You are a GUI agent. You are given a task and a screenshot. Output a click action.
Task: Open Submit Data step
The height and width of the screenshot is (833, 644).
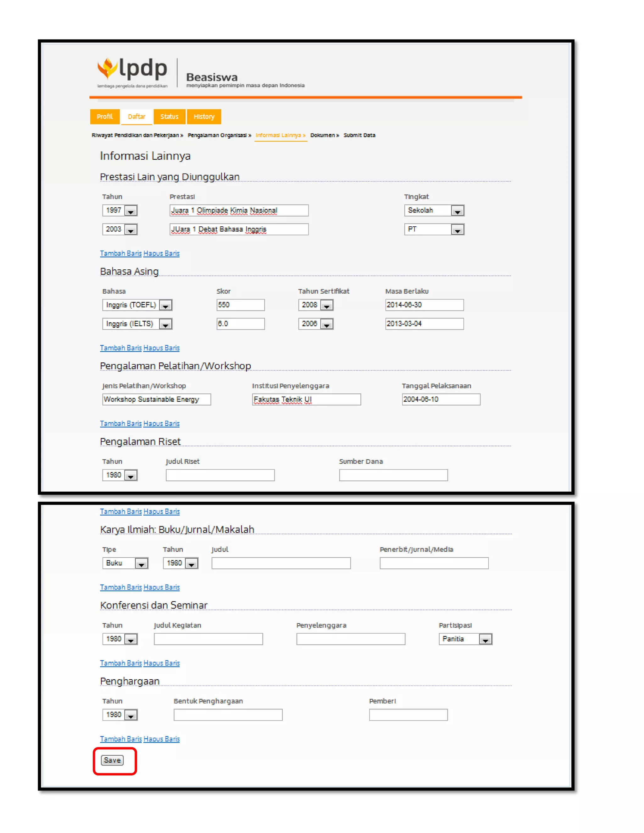(359, 135)
